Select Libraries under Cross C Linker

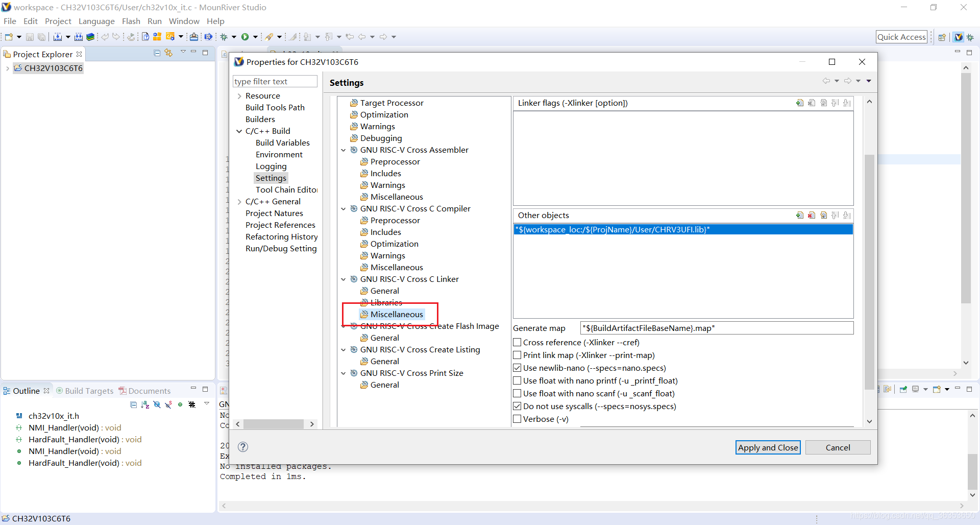point(386,302)
